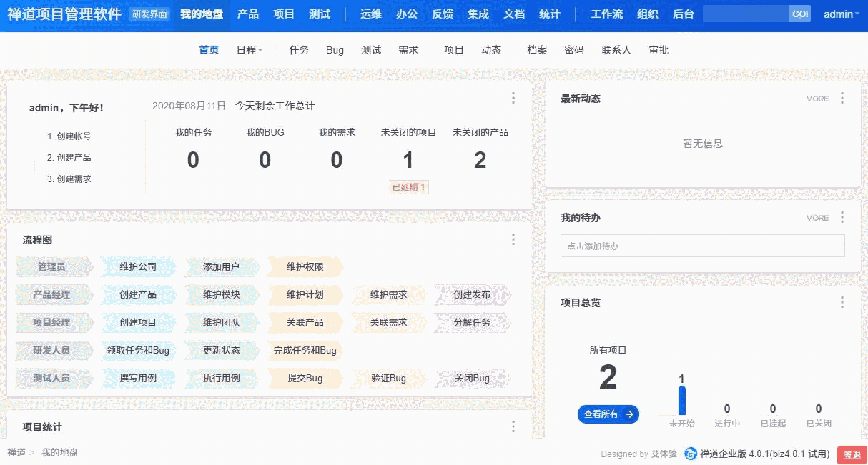
Task: Switch to the 需求 tab
Action: [x=410, y=49]
